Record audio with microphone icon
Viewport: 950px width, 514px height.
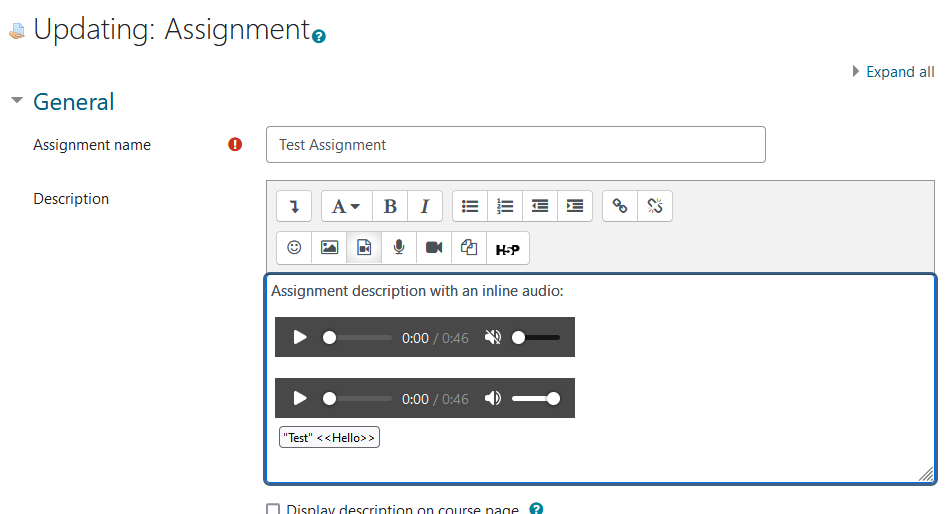[x=399, y=248]
